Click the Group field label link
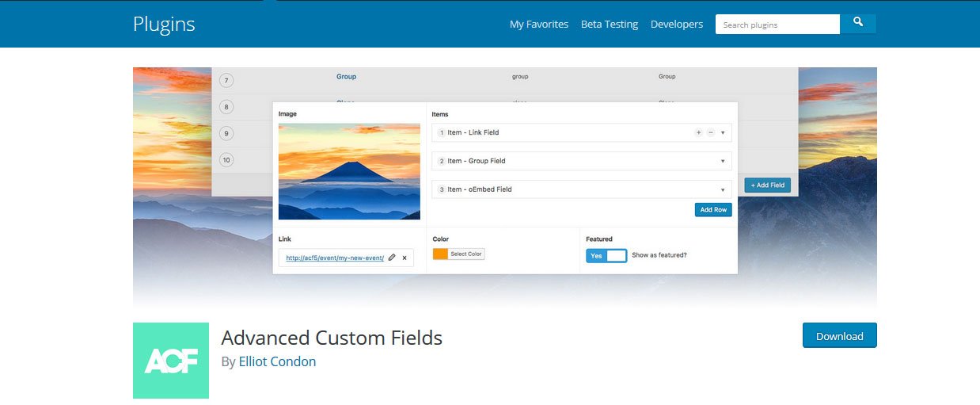Image resolution: width=980 pixels, height=405 pixels. point(346,77)
